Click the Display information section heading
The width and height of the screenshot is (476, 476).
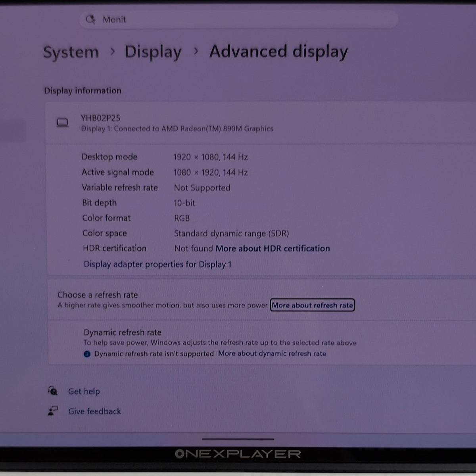[83, 90]
